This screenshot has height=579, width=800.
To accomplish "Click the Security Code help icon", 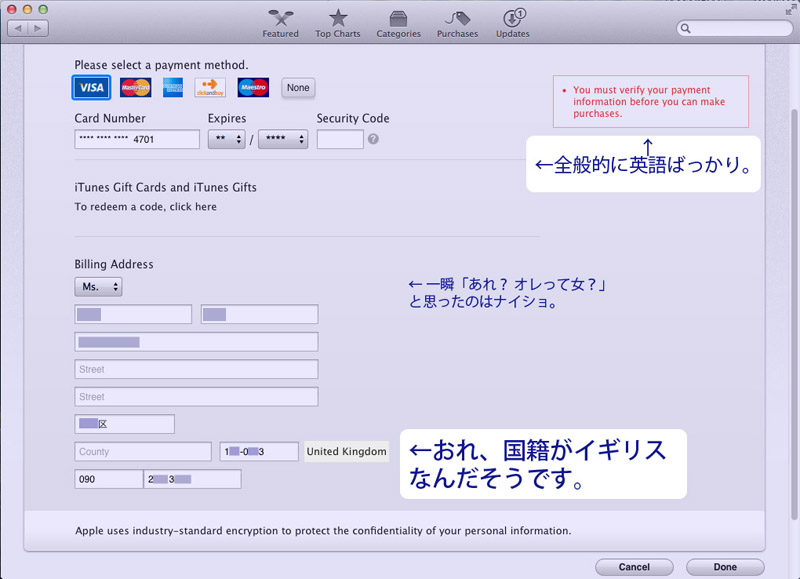I will 373,139.
